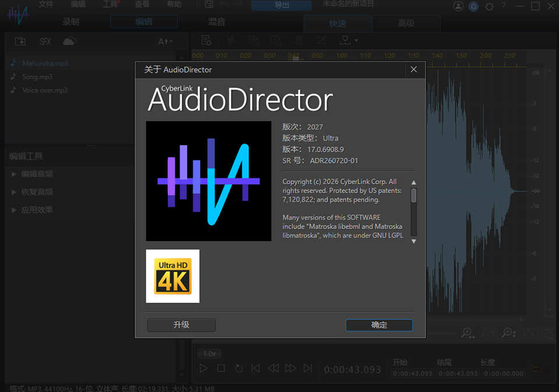Click the vertical zoom in icon
Image resolution: width=559 pixels, height=392 pixels.
pos(509,333)
